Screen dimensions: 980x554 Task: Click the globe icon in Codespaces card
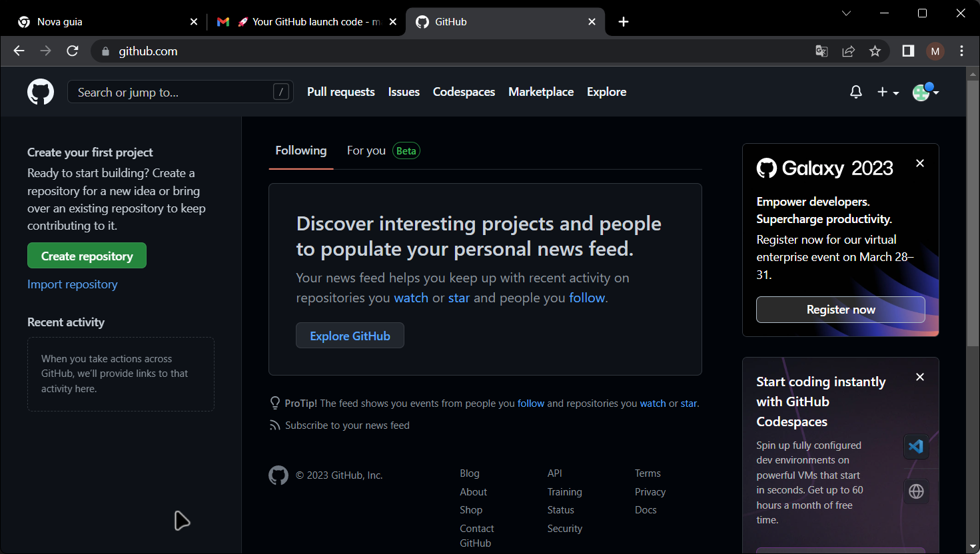(916, 491)
